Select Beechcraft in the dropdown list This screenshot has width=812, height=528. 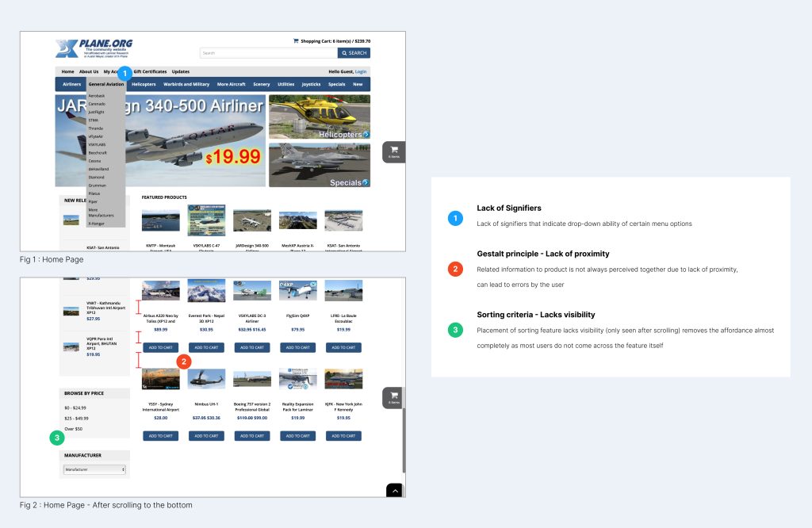[x=98, y=153]
